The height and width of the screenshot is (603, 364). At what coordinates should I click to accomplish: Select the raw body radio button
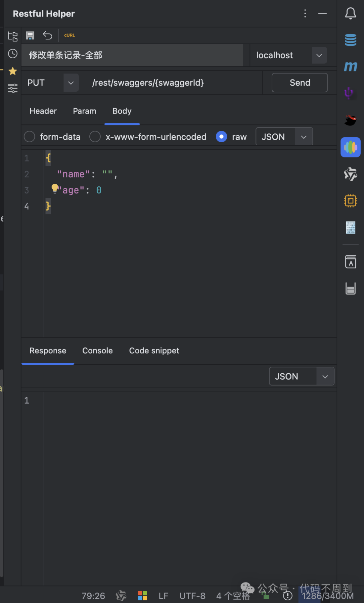(x=221, y=137)
